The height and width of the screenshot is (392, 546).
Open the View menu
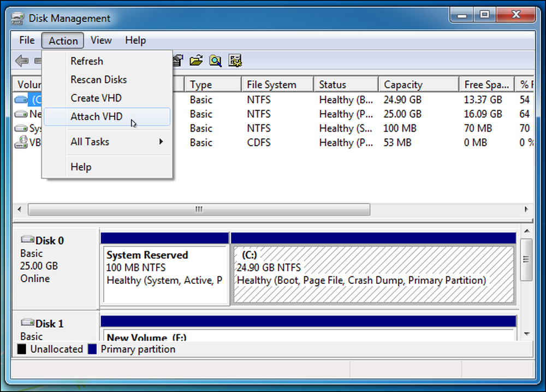(x=101, y=40)
